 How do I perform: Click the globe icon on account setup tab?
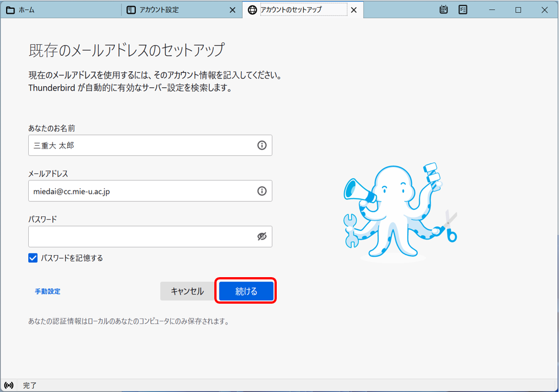tap(252, 10)
